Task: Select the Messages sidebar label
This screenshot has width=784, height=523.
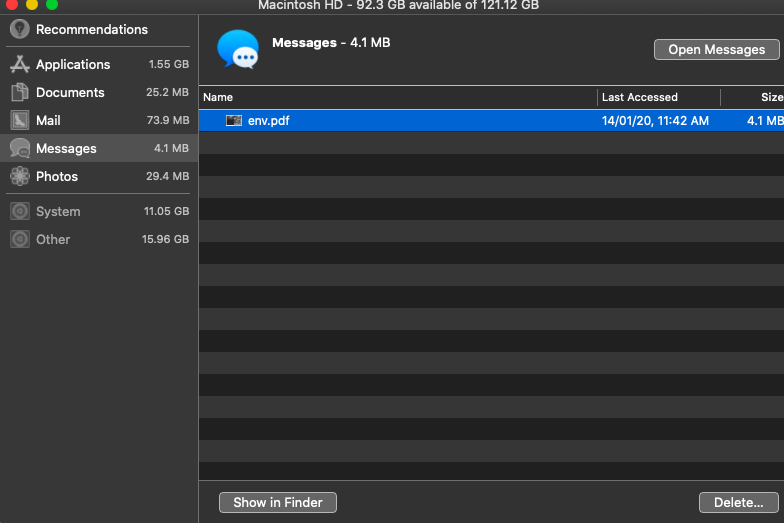Action: click(66, 148)
